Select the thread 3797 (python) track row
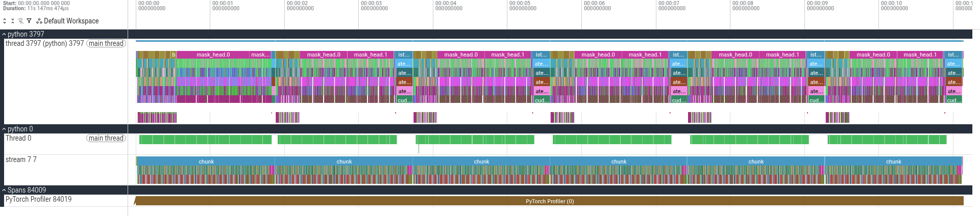The image size is (980, 216). click(x=66, y=81)
